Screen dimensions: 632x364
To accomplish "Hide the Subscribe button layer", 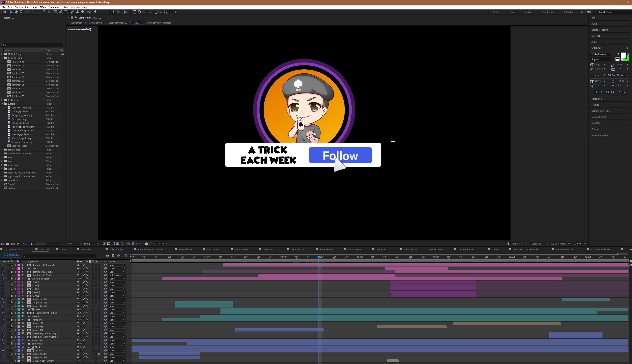I will [2, 278].
